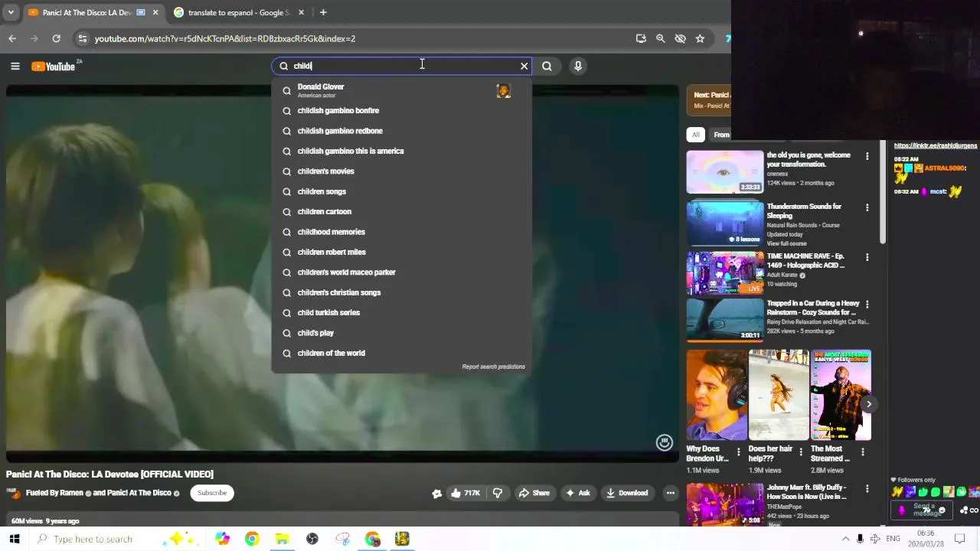Open the Thunderstorm Sounds for Sleeping title
This screenshot has height=551, width=980.
804,211
